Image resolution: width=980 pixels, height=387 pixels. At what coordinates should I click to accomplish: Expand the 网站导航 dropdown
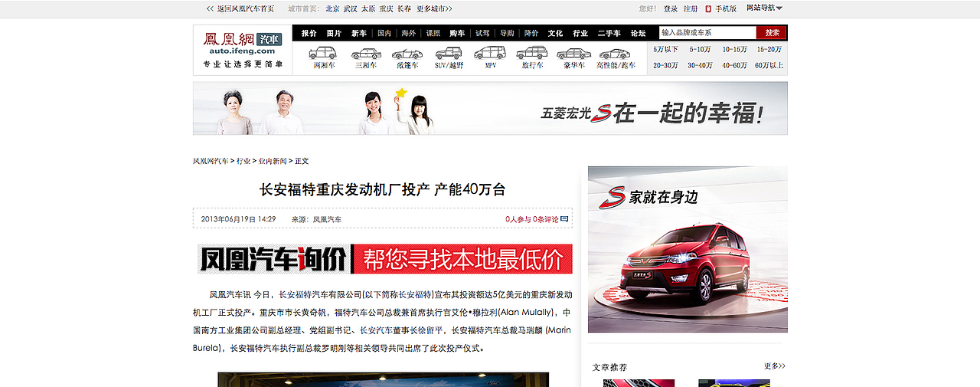point(764,8)
